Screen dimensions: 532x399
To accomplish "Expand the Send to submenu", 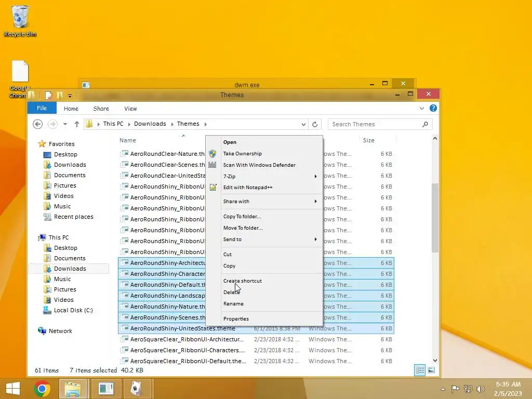I will [264, 239].
